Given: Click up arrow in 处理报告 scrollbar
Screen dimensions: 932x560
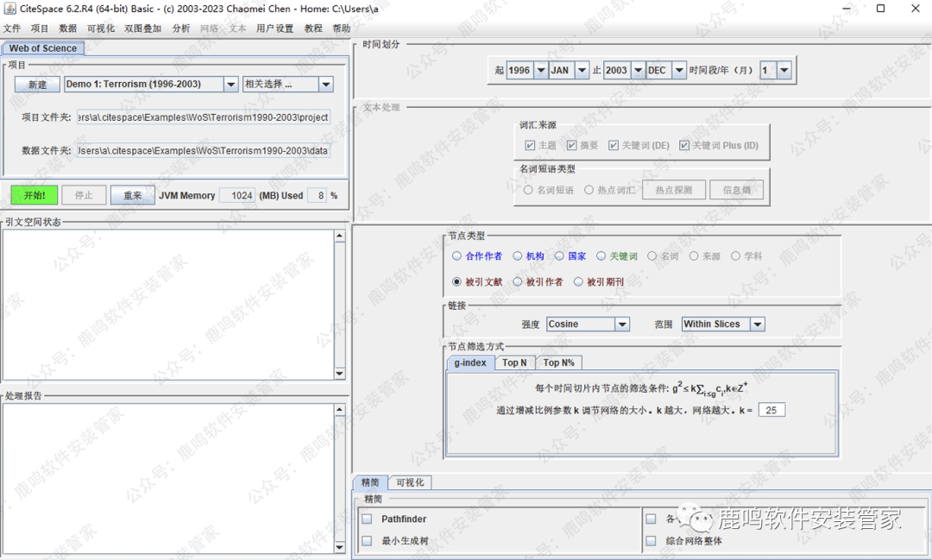Looking at the screenshot, I should coord(340,410).
